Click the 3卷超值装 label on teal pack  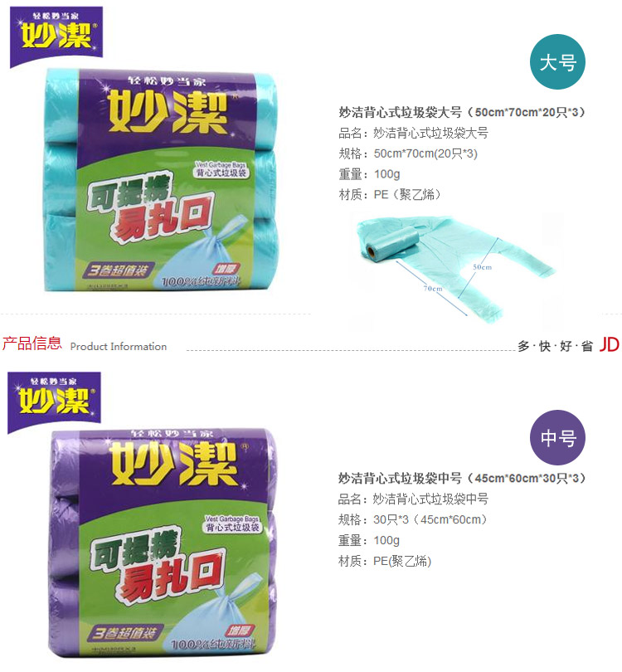click(119, 270)
